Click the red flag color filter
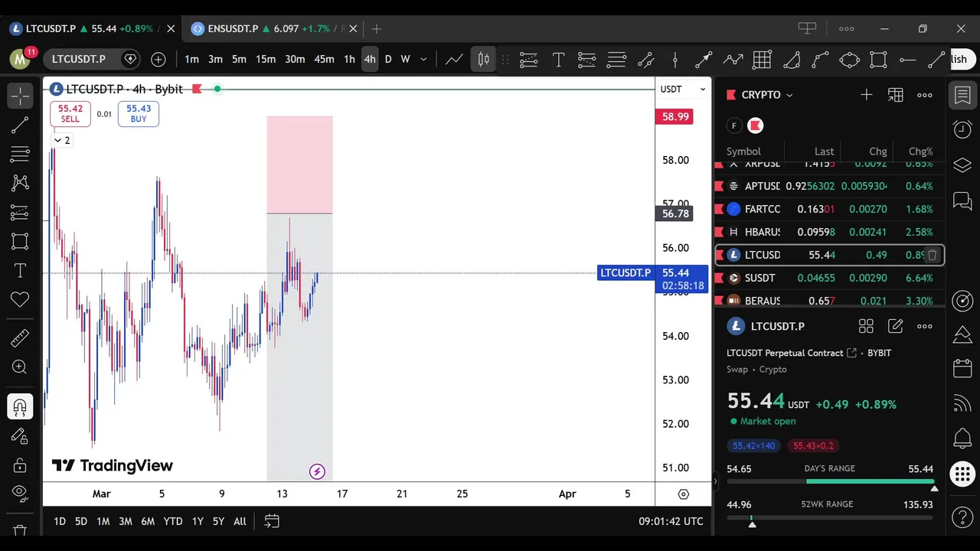 point(756,126)
